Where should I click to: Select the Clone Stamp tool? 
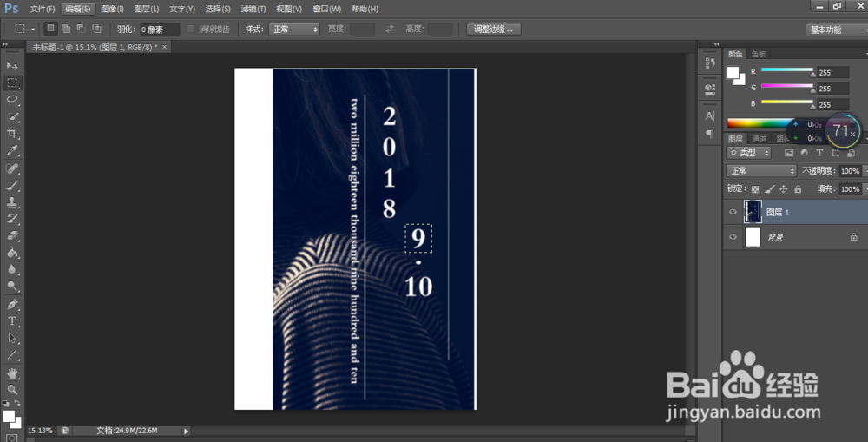pyautogui.click(x=11, y=202)
